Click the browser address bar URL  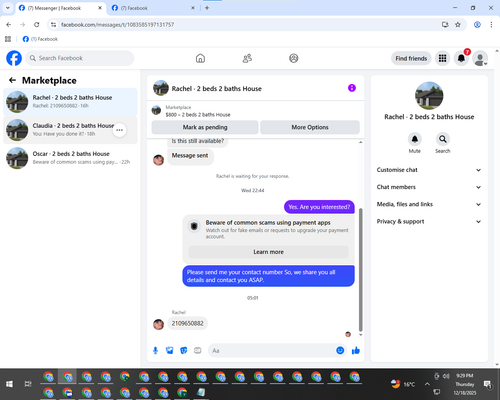117,25
